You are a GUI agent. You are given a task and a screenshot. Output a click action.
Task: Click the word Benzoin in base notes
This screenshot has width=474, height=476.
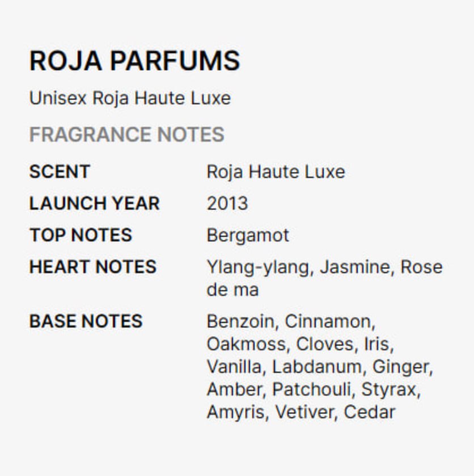pos(240,321)
